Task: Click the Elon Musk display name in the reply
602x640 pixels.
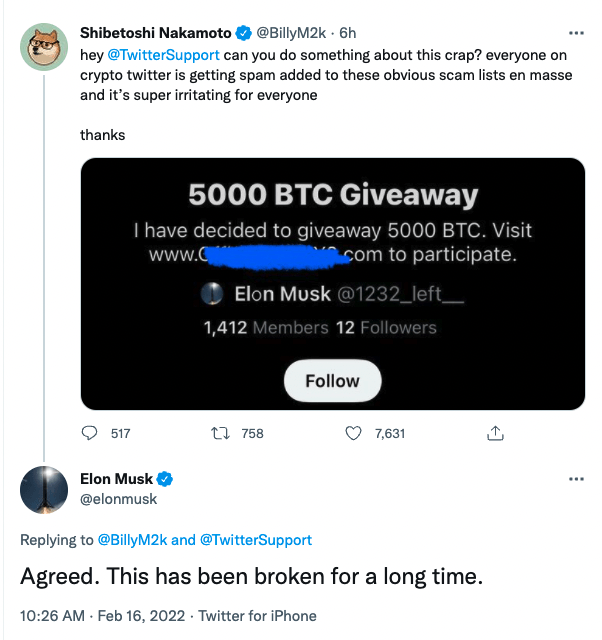Action: [x=117, y=479]
